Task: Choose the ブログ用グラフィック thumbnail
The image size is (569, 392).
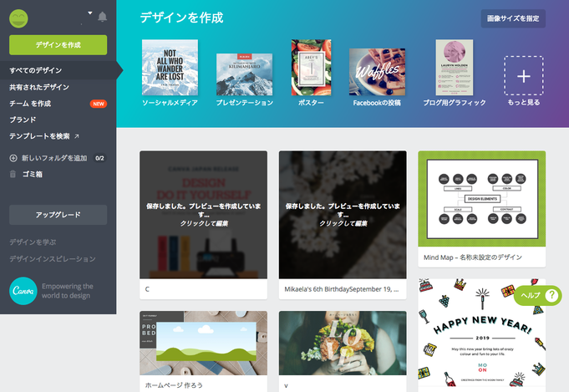Action: 455,68
